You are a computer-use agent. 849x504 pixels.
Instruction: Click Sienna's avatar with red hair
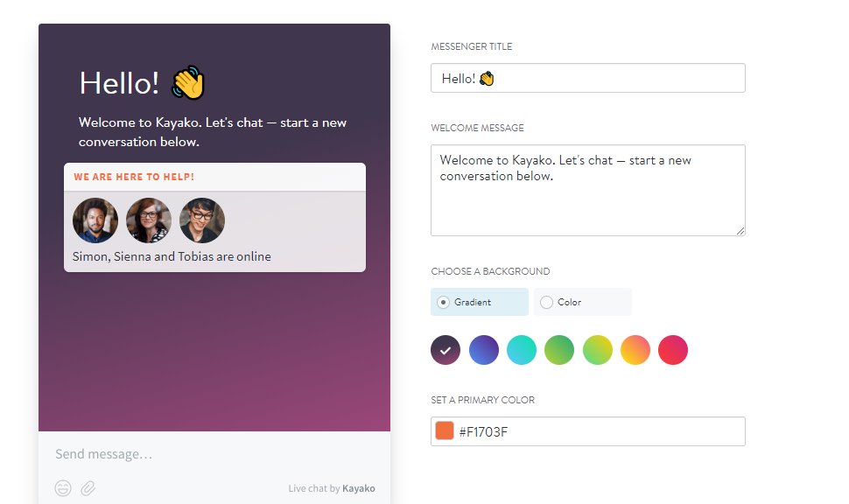[x=149, y=220]
